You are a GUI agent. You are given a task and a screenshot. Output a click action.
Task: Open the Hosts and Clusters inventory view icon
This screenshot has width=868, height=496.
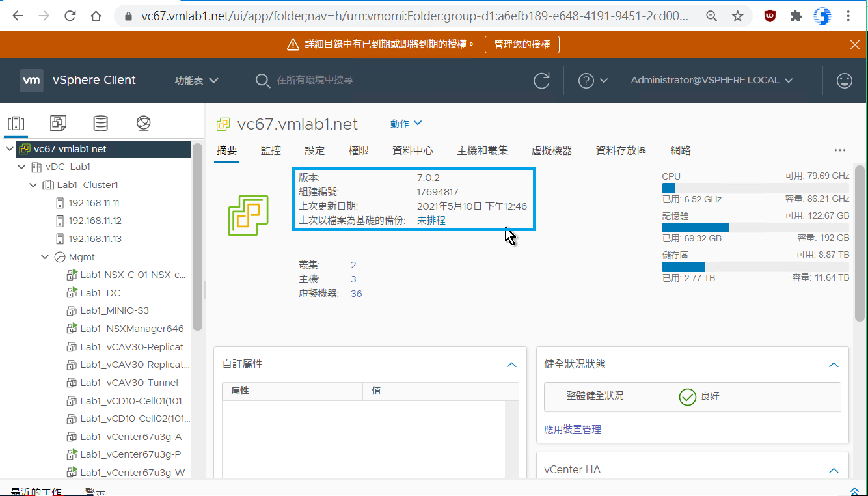[x=16, y=123]
